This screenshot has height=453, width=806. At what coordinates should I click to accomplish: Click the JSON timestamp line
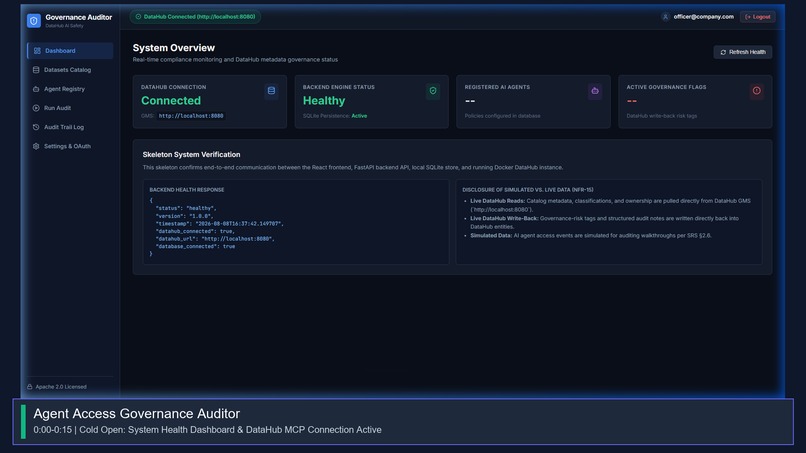pyautogui.click(x=219, y=224)
